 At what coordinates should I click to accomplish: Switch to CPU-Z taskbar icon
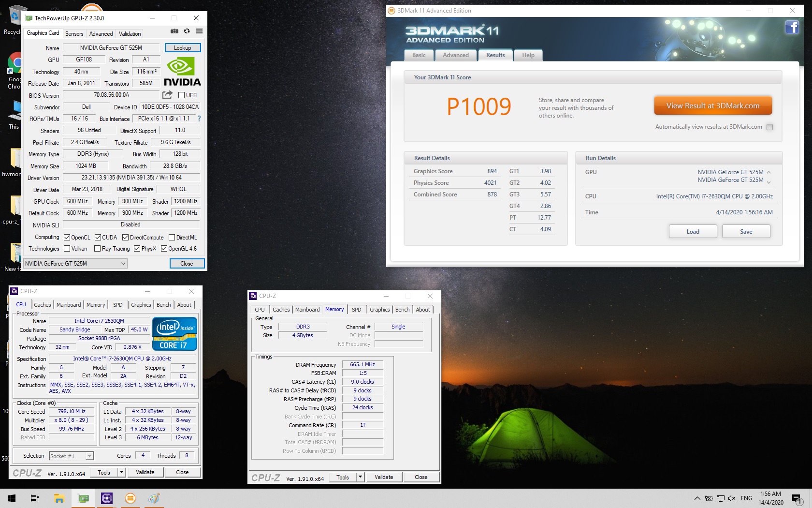click(107, 498)
